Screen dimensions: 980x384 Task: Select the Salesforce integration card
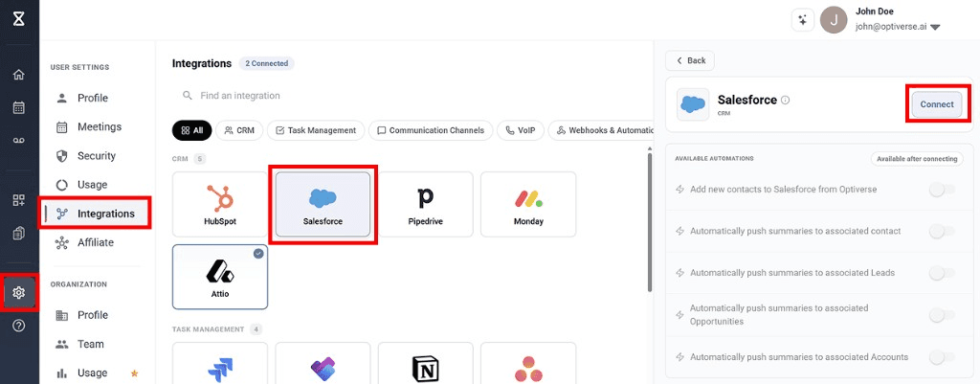pos(323,205)
